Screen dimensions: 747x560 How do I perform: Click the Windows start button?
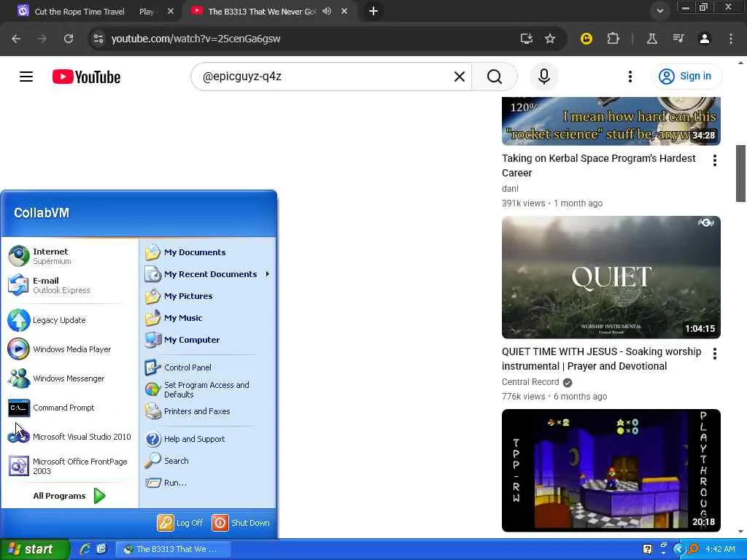point(35,549)
